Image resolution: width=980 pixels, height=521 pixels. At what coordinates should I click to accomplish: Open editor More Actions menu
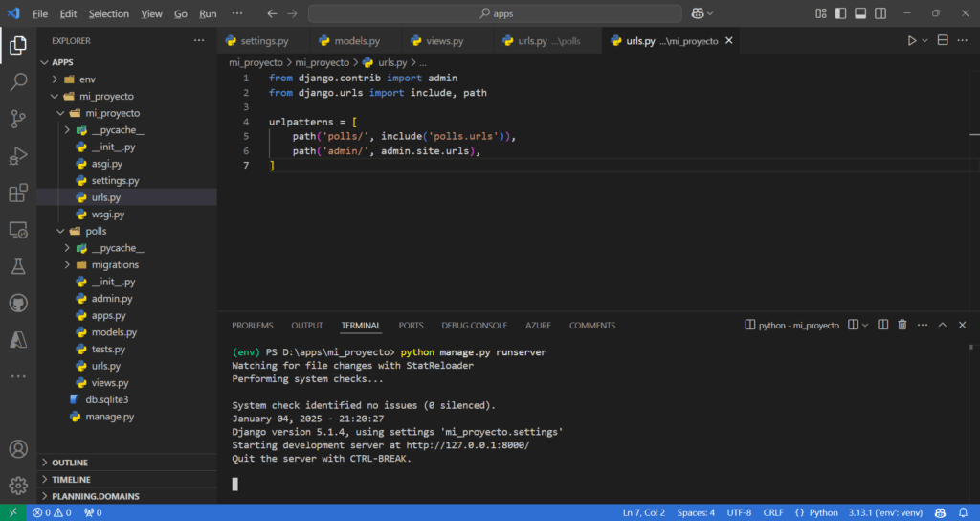pos(963,40)
